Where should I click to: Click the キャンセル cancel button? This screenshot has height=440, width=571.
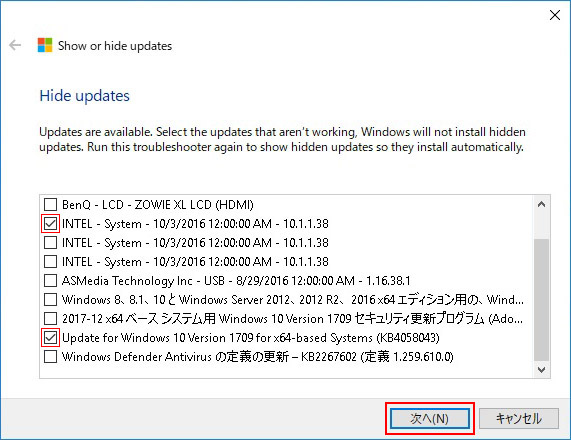[519, 419]
